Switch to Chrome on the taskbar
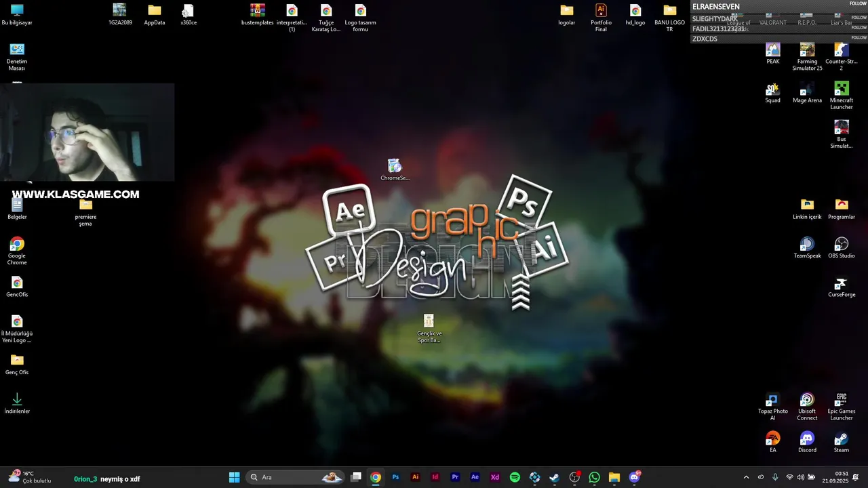868x488 pixels. [376, 477]
